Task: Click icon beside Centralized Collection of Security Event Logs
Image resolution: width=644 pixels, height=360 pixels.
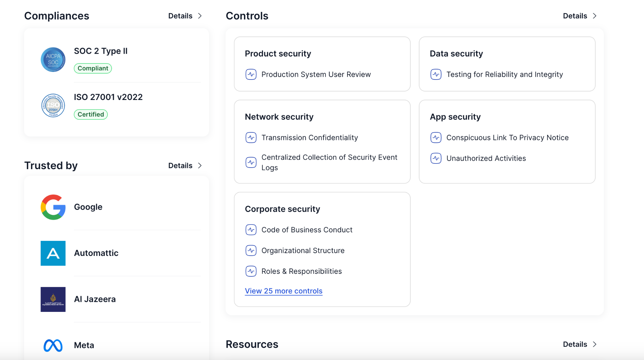Action: (251, 162)
